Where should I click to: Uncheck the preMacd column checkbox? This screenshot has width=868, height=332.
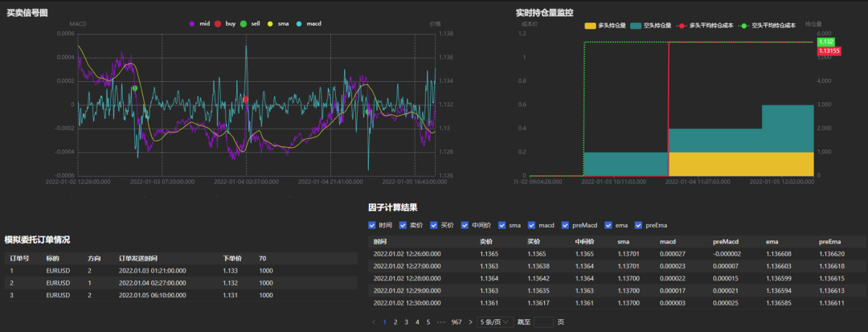(x=565, y=225)
